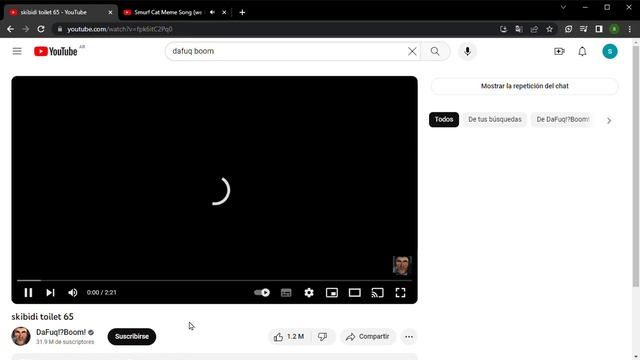Focus the search field with dafuq boom
640x360 pixels.
click(x=288, y=51)
